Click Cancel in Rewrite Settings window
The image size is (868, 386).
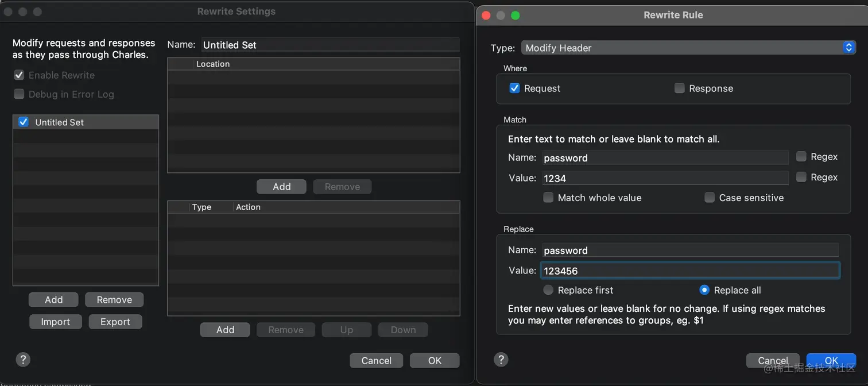click(x=377, y=361)
